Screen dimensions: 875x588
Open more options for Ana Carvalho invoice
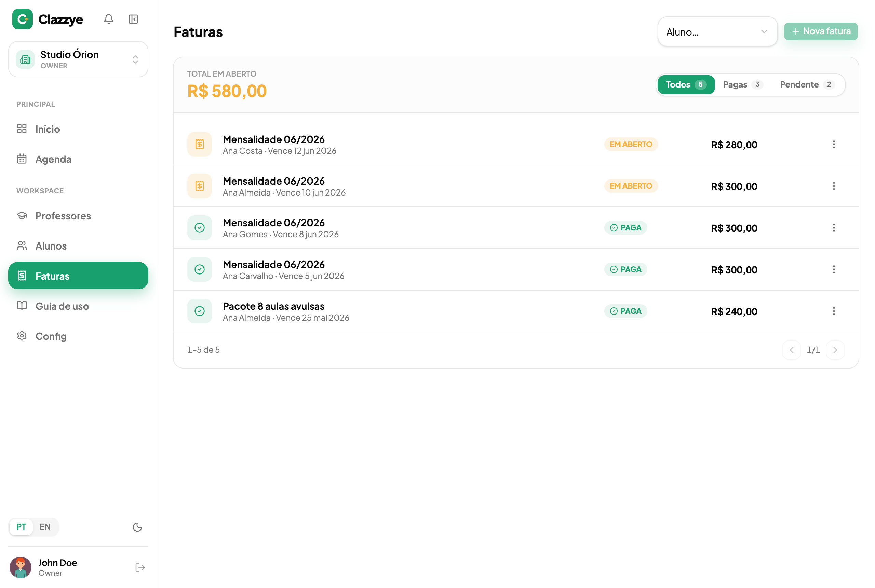(834, 269)
